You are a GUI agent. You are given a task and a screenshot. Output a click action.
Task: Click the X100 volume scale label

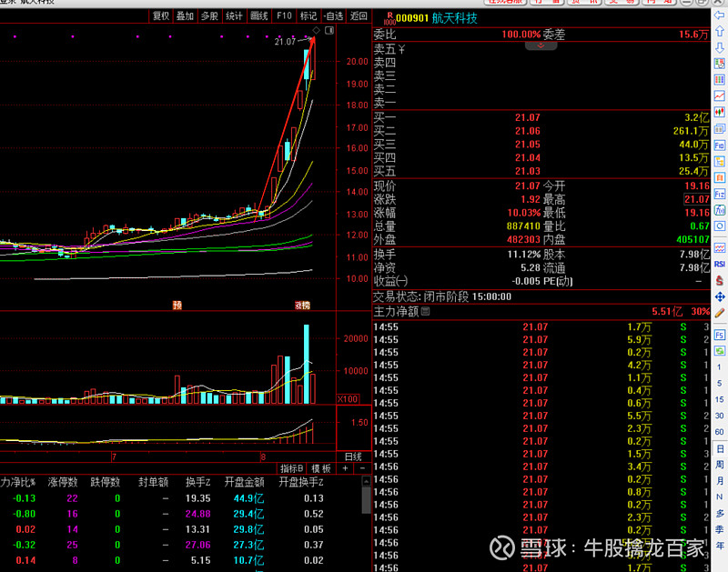click(348, 399)
